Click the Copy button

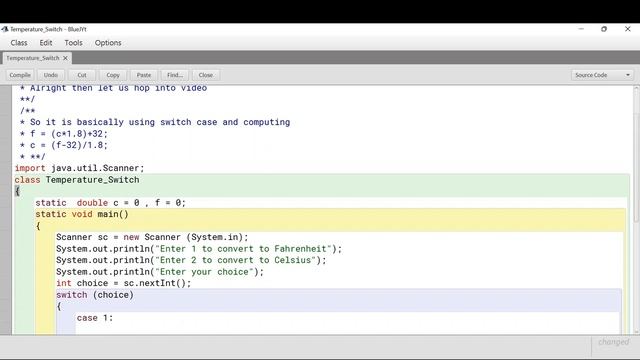click(x=113, y=75)
